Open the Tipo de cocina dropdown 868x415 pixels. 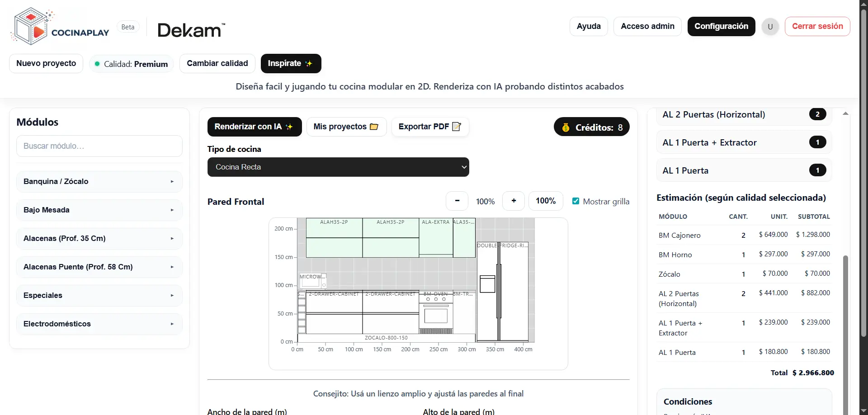click(x=338, y=167)
